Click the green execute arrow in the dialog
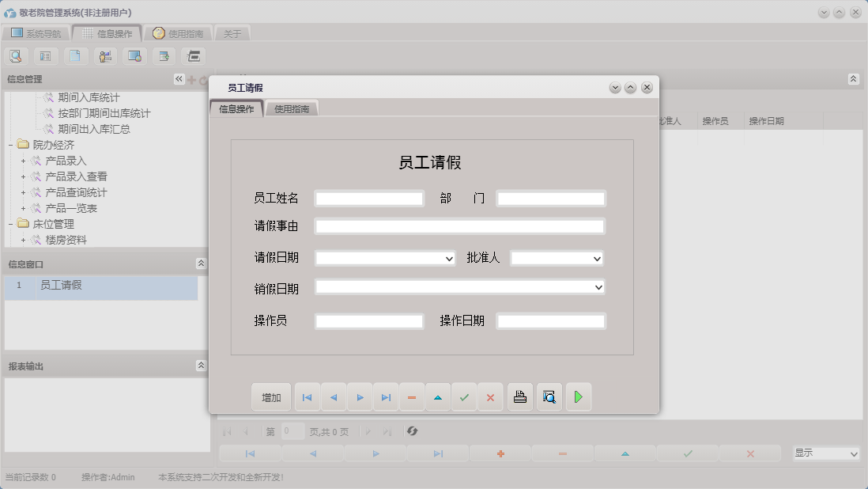 point(579,396)
